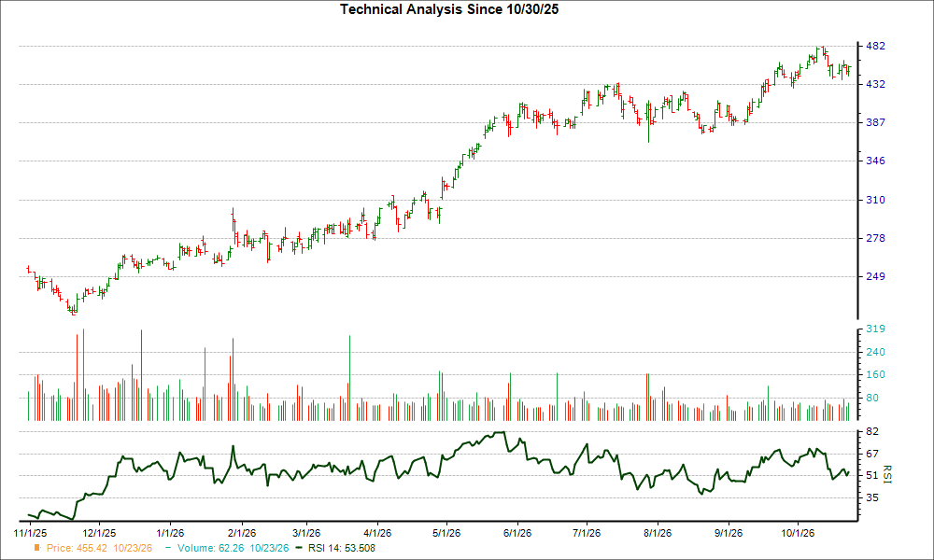Click the 6/1/26 date label
The image size is (934, 560).
coord(517,533)
